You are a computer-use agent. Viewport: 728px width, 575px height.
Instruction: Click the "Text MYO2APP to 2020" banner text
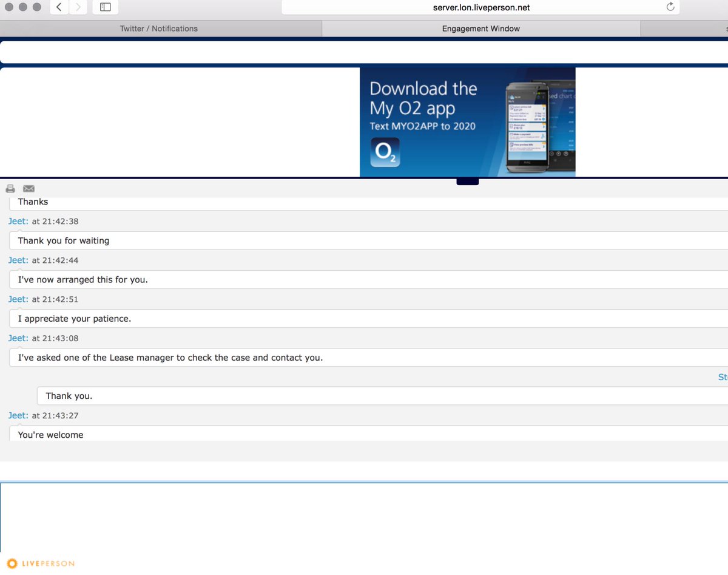click(423, 126)
